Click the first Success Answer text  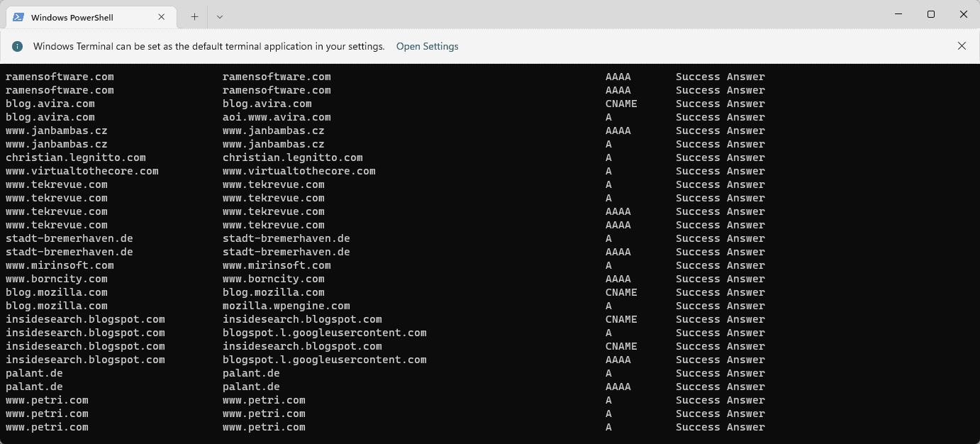720,77
